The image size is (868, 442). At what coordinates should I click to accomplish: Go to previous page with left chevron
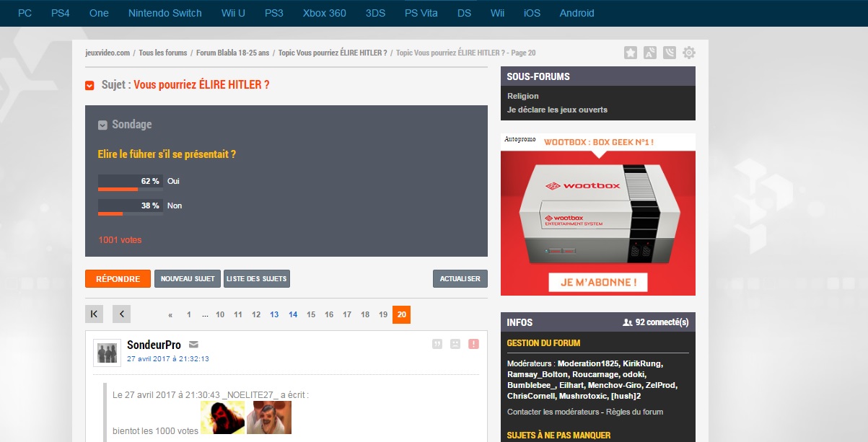pyautogui.click(x=121, y=314)
